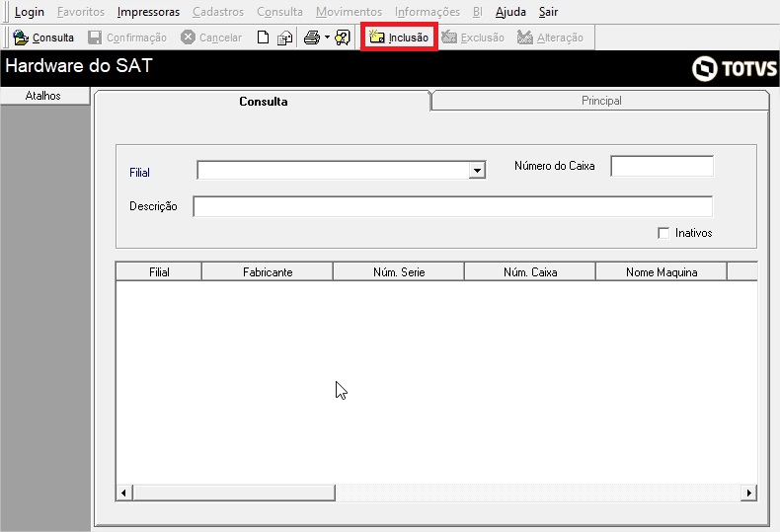Open the BI menu

pos(478,12)
